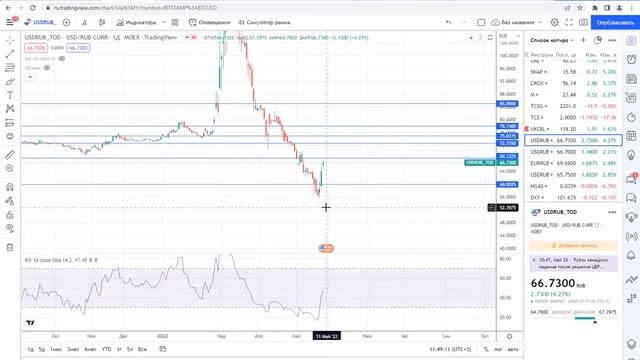
Task: Open watchlist more options dots
Action: 612,40
